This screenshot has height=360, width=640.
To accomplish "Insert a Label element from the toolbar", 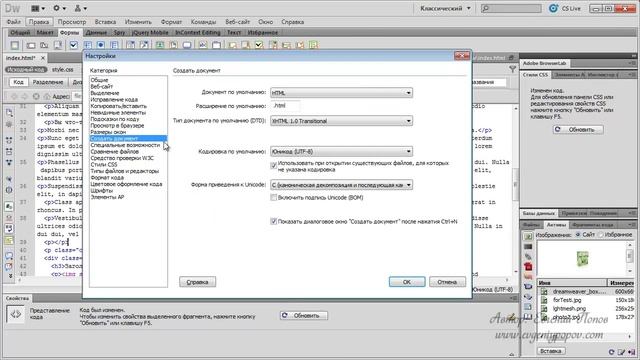I will pyautogui.click(x=202, y=45).
